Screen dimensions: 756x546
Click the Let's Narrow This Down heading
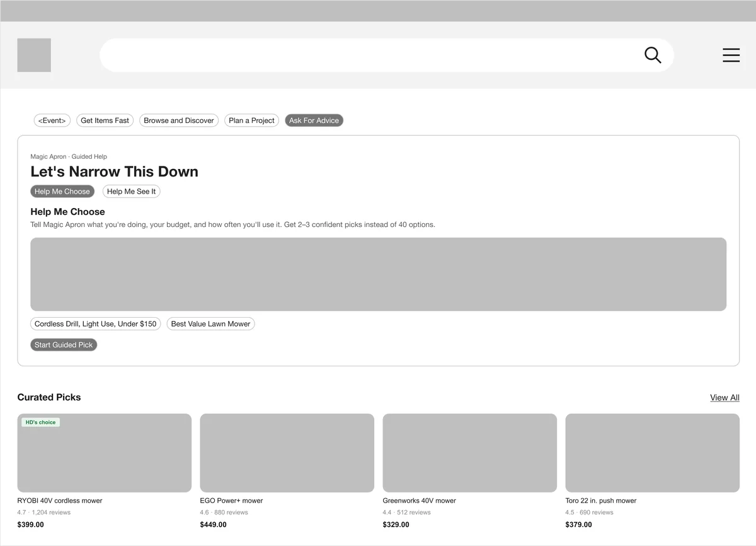coord(114,171)
